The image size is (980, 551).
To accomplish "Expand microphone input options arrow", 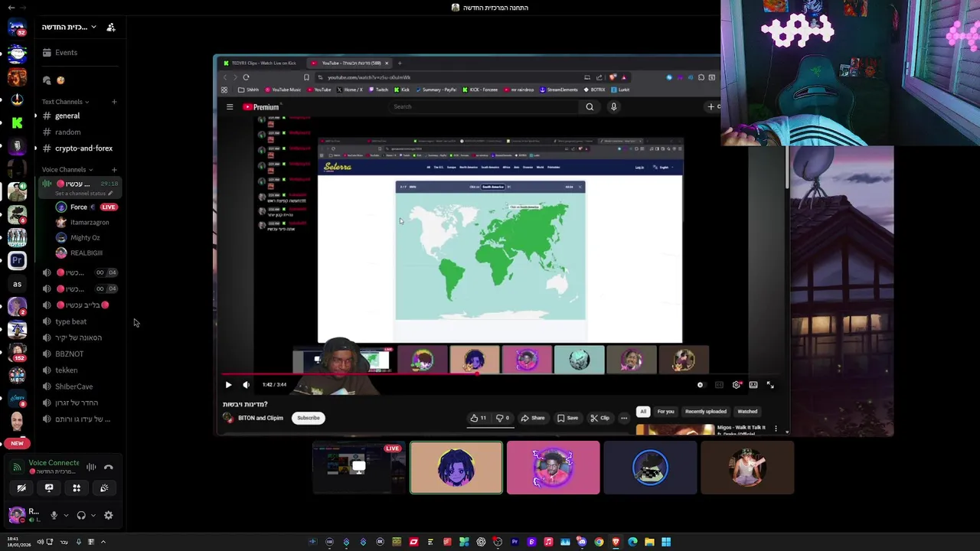I will click(66, 516).
